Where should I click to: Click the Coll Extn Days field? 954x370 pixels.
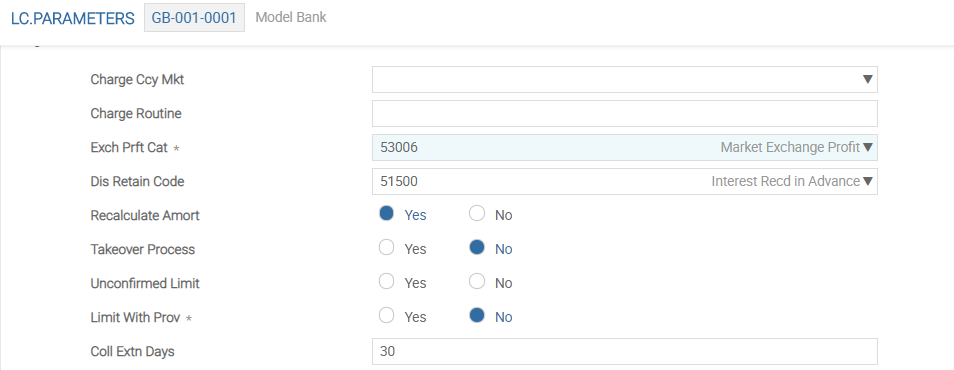pos(625,352)
